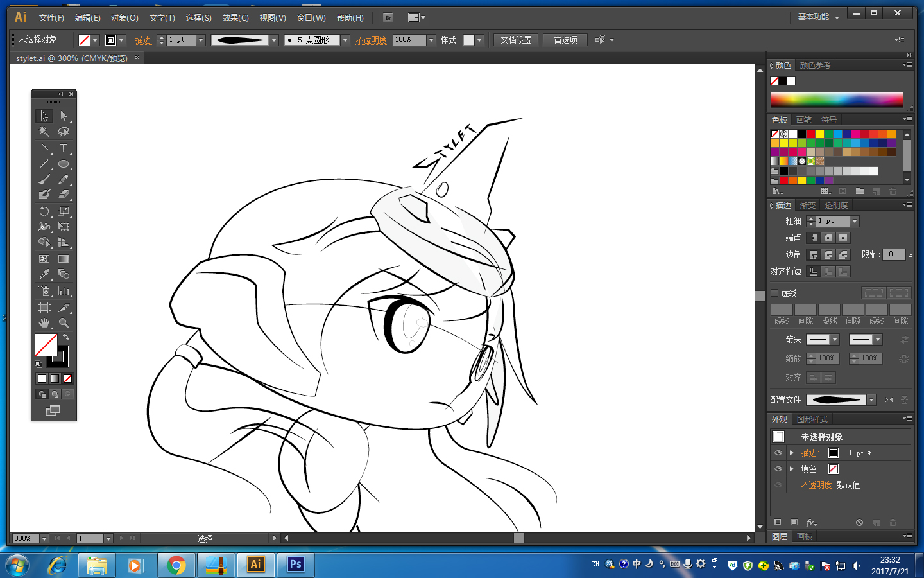Expand the 描边 row in Appearance panel

point(792,453)
